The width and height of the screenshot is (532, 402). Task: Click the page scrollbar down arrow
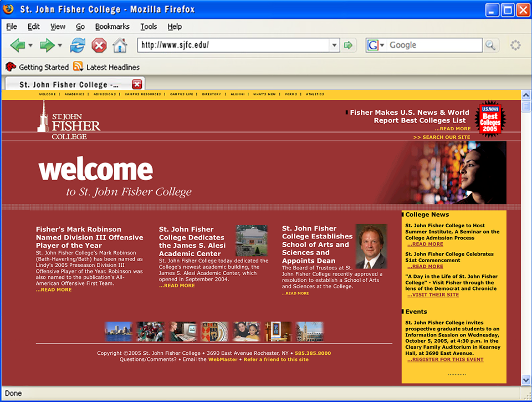(x=526, y=380)
